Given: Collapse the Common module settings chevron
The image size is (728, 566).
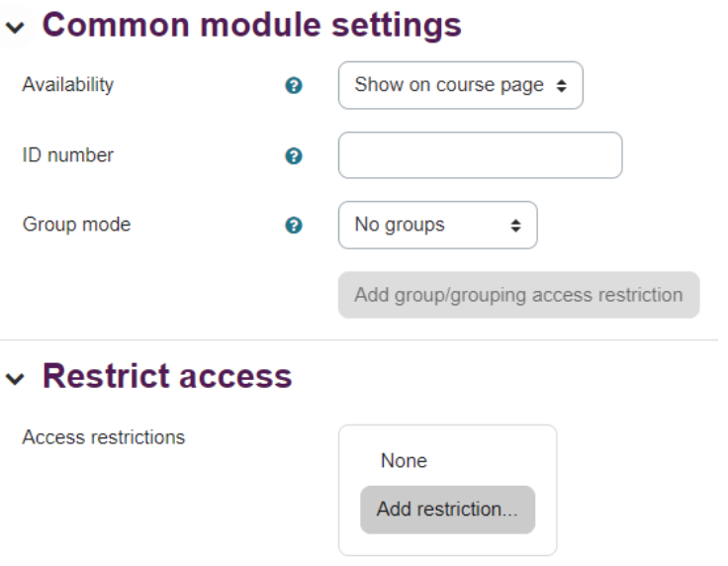Looking at the screenshot, I should click(15, 28).
